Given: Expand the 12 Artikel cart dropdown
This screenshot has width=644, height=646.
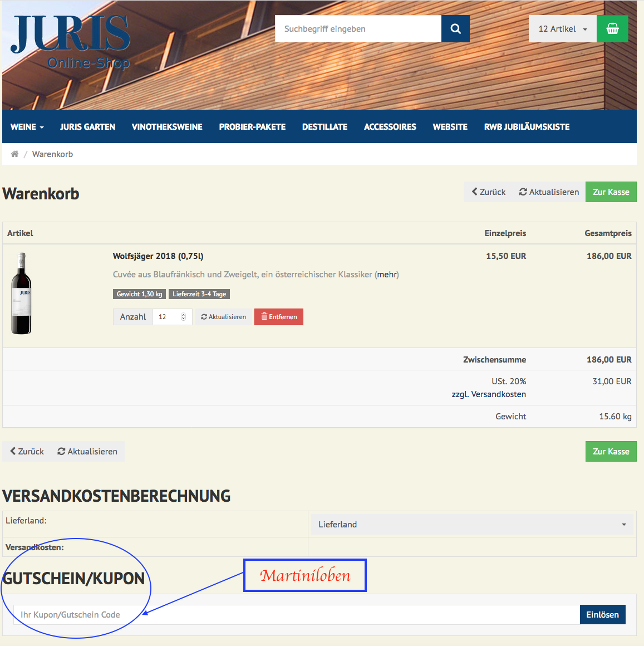Looking at the screenshot, I should pyautogui.click(x=563, y=29).
